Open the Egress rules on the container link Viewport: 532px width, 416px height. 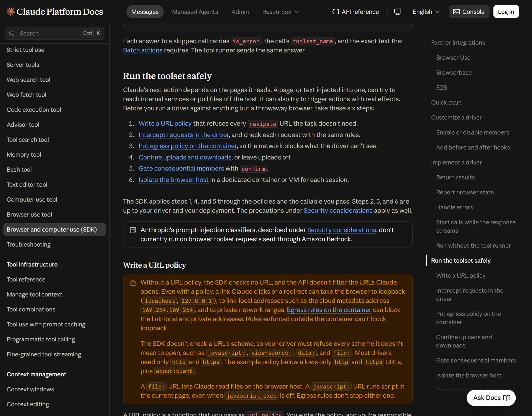tap(329, 310)
